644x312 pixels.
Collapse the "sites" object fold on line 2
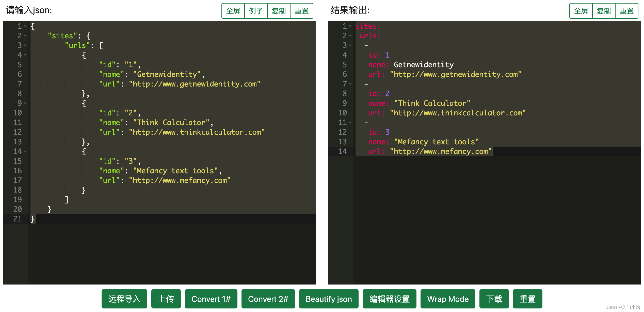25,36
